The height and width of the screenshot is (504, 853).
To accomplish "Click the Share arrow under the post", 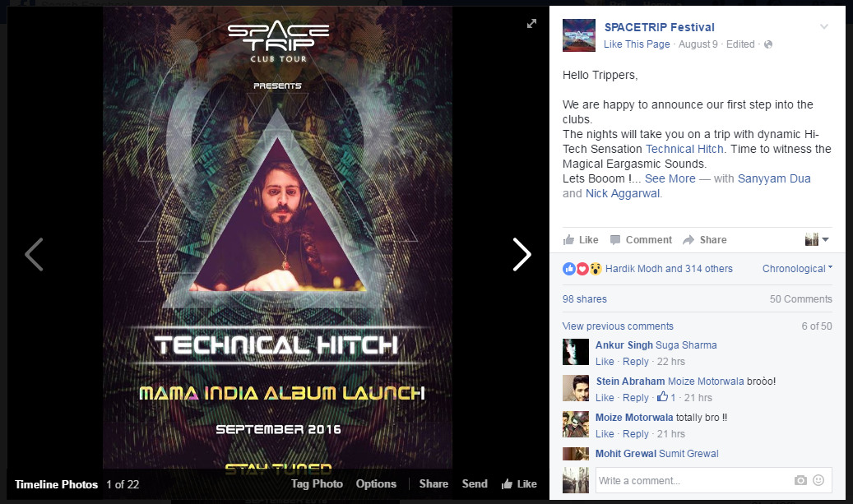I will [x=704, y=240].
